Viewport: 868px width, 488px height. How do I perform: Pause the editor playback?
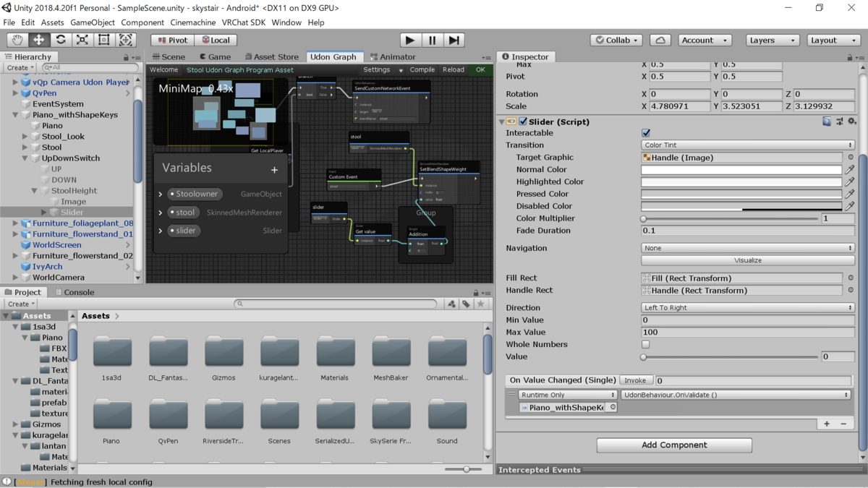click(432, 40)
